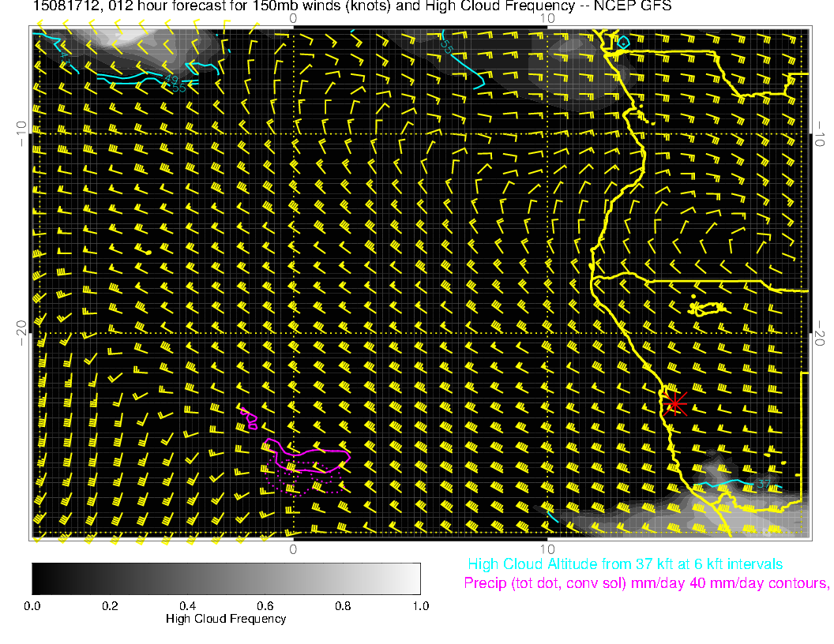Viewport: 834px width, 644px height.
Task: Select the large solid magenta precipitation contour
Action: tap(308, 452)
